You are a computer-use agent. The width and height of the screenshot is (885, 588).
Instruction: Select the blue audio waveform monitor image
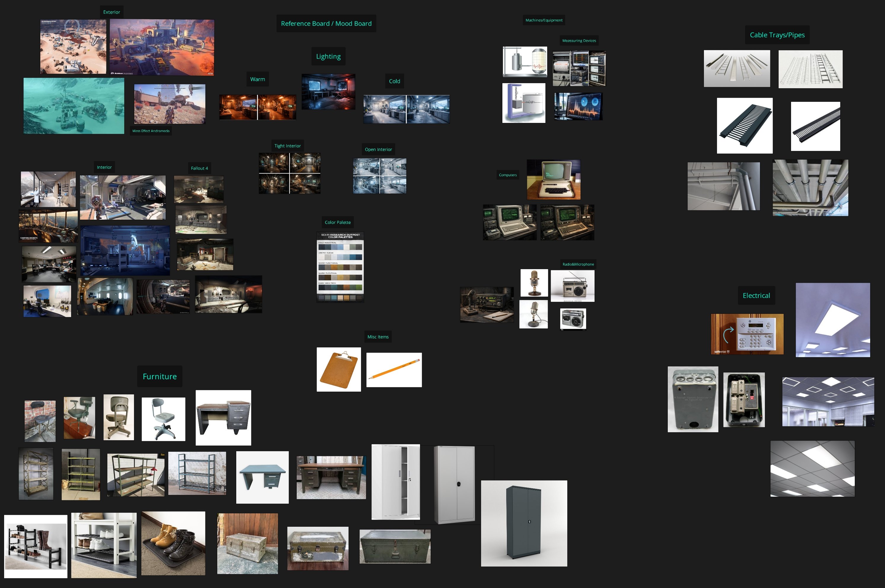578,107
